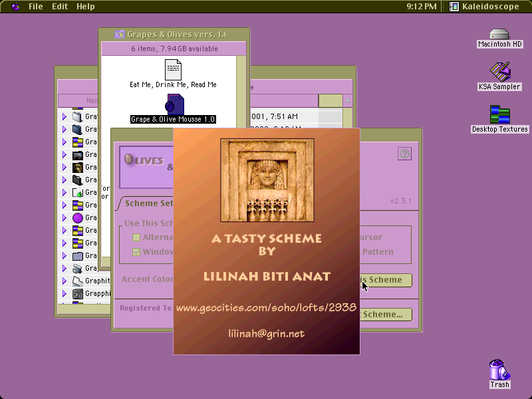Screen dimensions: 532x399
Task: Click the Trash icon
Action: (x=499, y=370)
